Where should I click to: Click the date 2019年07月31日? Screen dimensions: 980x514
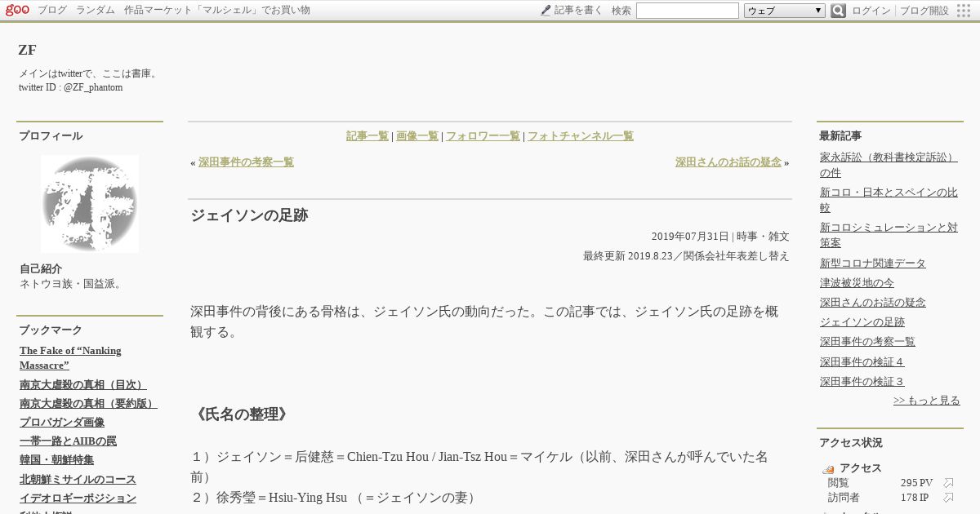coord(689,237)
